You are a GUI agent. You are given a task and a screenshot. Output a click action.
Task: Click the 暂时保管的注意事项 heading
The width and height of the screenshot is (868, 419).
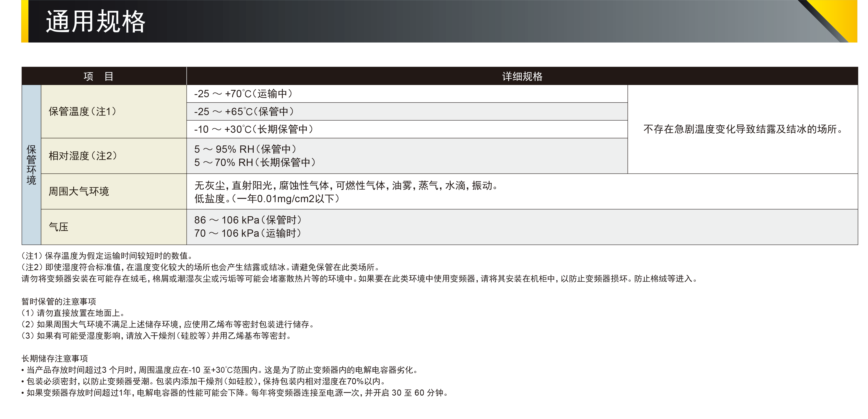(x=59, y=301)
